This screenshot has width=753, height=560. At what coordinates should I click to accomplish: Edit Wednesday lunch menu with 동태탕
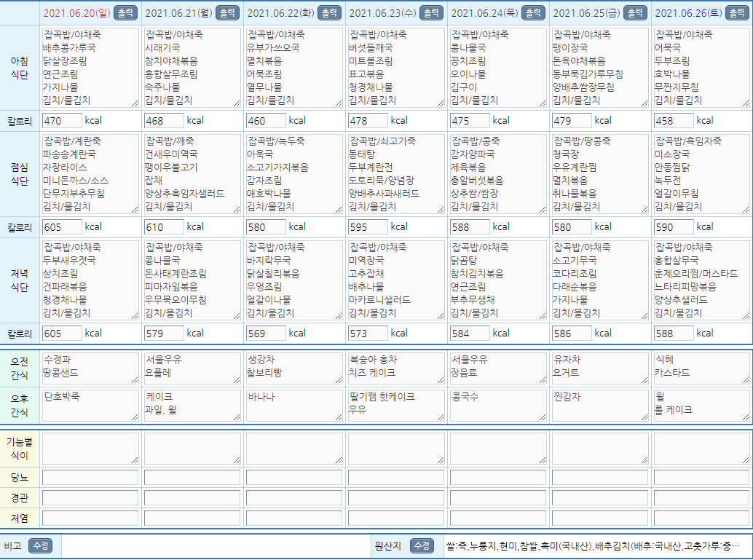click(x=396, y=174)
